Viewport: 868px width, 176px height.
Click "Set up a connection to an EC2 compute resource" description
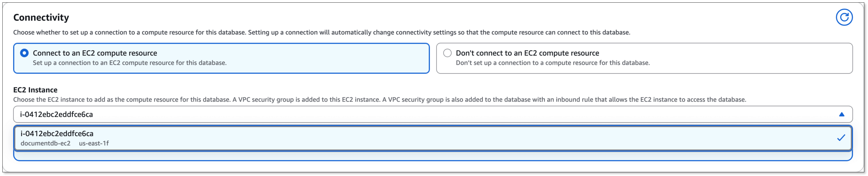[129, 63]
